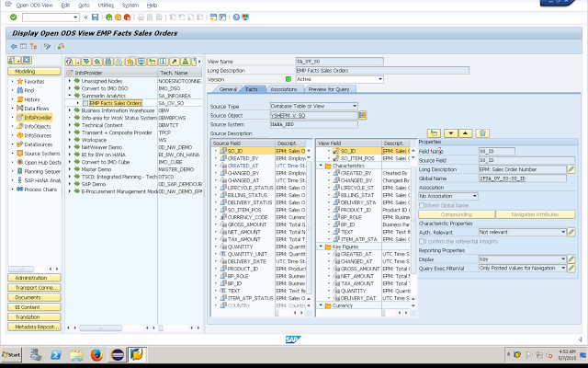Screen dimensions: 588x368
Task: Open the Help question mark icon
Action: click(x=236, y=17)
